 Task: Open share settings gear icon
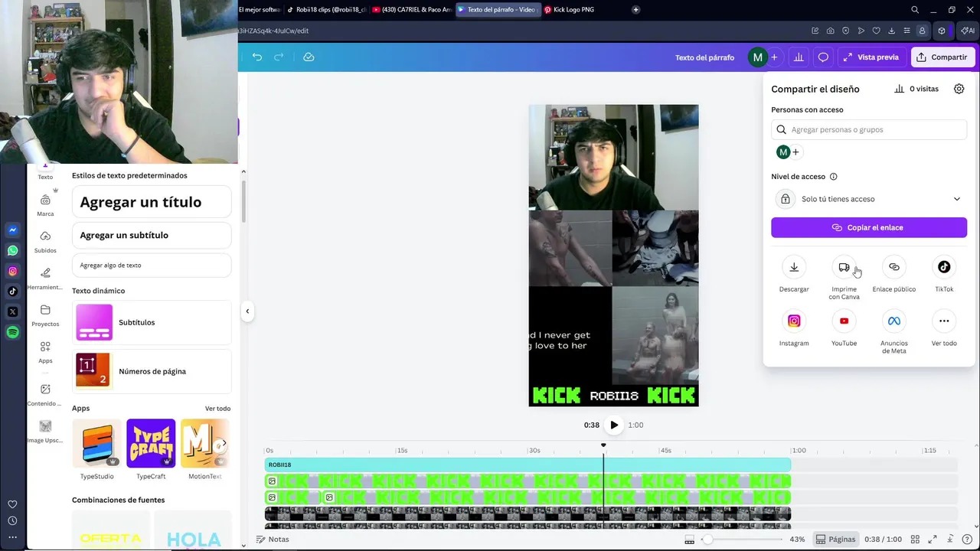point(959,89)
